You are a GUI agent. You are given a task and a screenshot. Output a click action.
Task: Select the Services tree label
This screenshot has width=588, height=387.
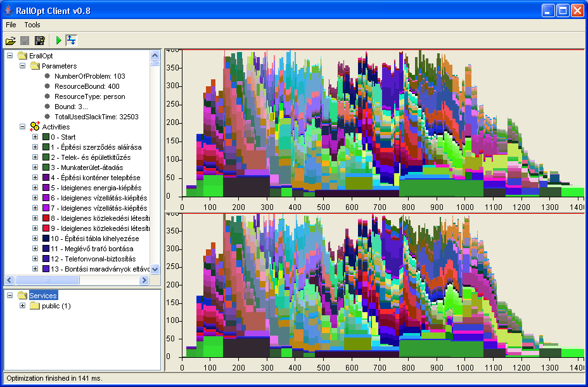click(x=43, y=296)
